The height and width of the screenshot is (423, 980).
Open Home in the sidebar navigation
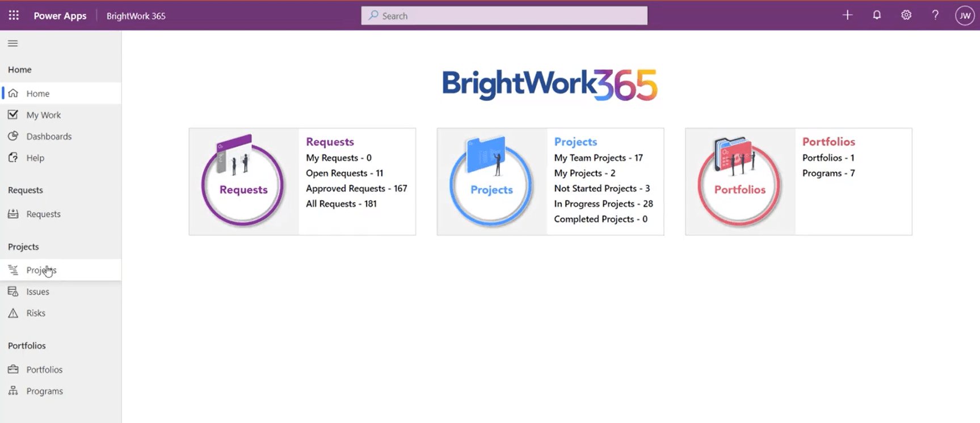coord(61,93)
